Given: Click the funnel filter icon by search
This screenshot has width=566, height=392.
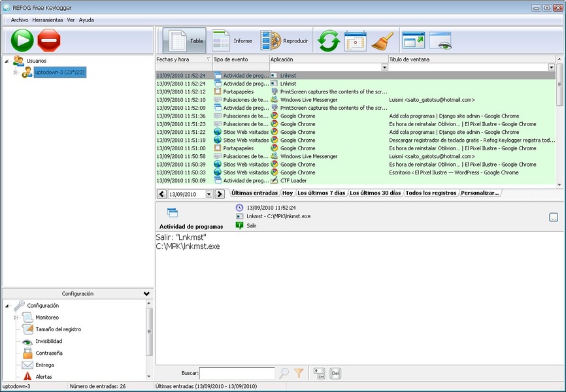Looking at the screenshot, I should [x=299, y=373].
